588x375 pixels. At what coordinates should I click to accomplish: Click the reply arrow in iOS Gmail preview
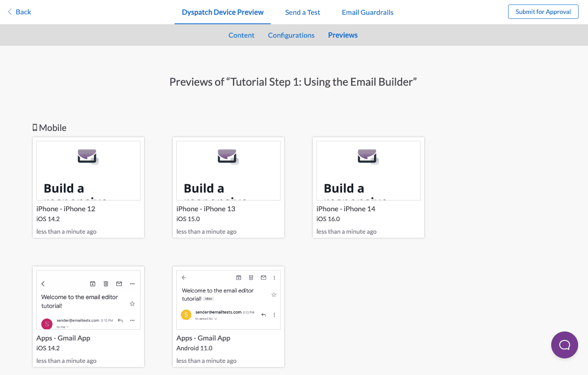tap(120, 320)
